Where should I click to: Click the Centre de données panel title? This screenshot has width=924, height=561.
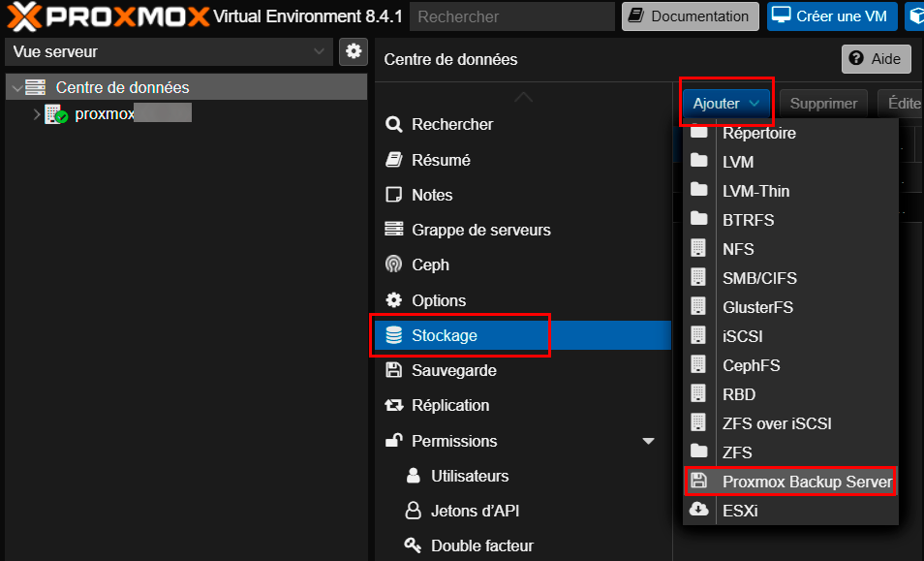[x=450, y=59]
